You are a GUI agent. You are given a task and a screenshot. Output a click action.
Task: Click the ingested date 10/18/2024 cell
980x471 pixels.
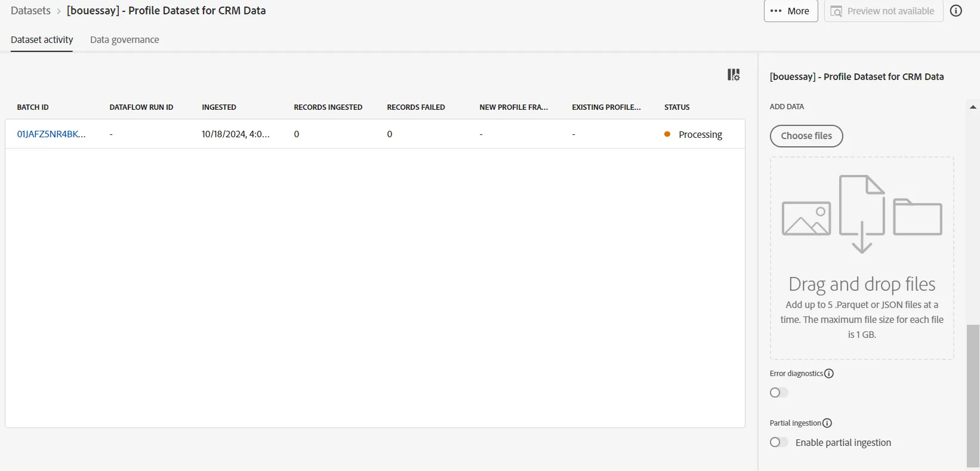pos(236,134)
